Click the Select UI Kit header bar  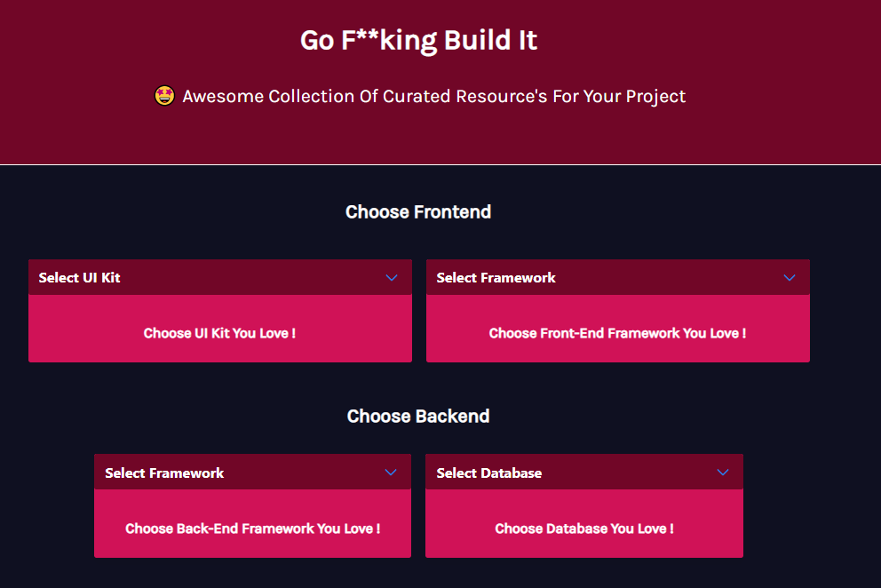click(178, 277)
